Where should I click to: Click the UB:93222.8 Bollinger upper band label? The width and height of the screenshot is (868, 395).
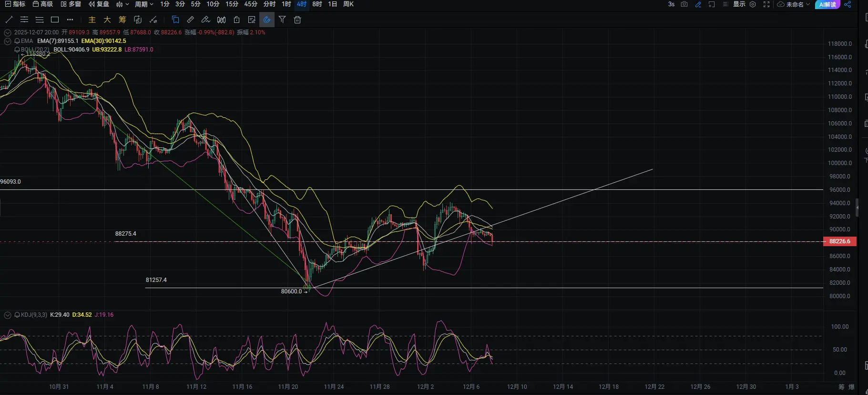point(107,50)
